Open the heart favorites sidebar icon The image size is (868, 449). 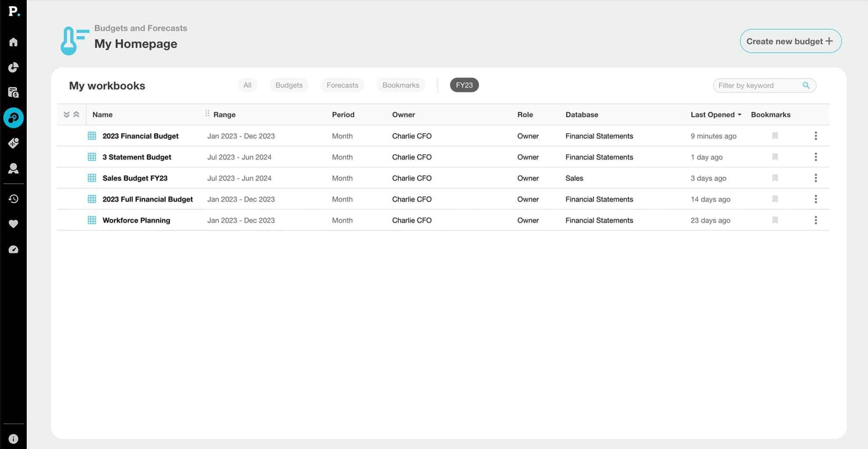click(x=13, y=224)
